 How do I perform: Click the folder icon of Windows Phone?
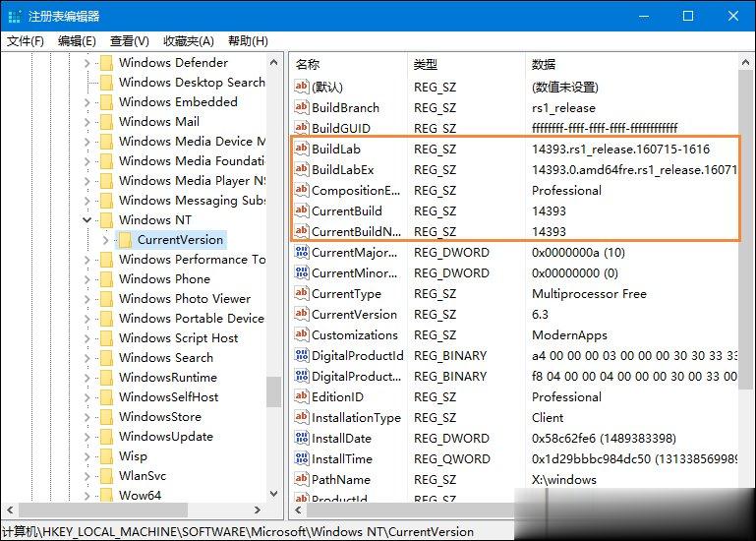tap(106, 279)
